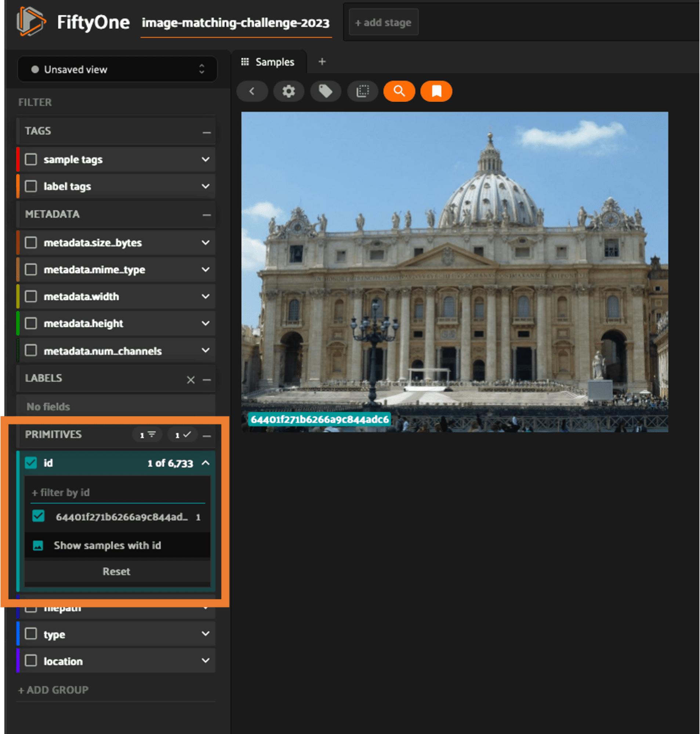Click the back arrow button in toolbar
Viewport: 700px width, 734px height.
coord(252,91)
